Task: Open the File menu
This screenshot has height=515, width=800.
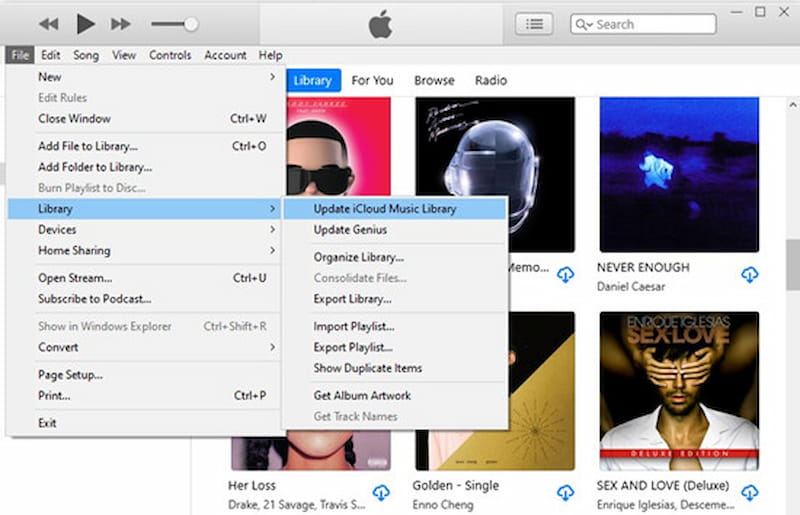Action: point(20,55)
